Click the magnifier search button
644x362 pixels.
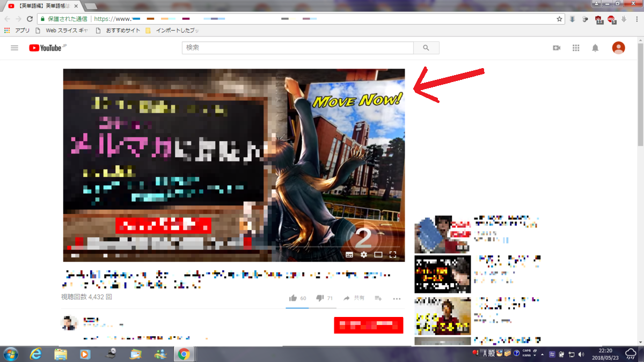(426, 48)
